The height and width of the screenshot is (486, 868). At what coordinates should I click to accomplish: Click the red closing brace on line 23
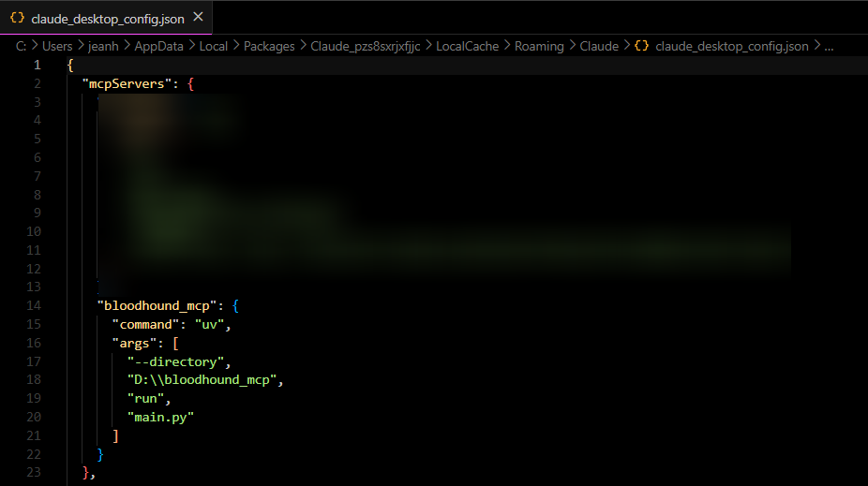pos(86,473)
